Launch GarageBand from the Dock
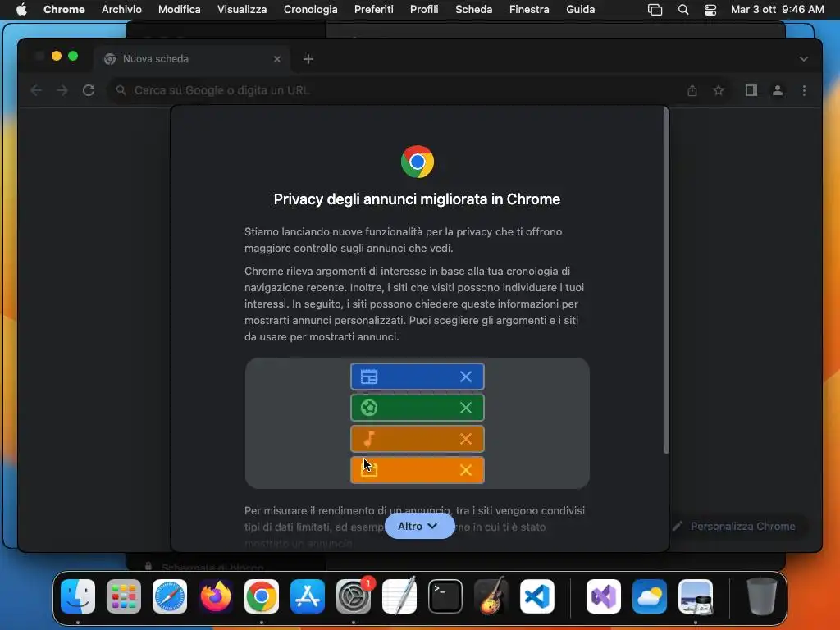 (491, 596)
